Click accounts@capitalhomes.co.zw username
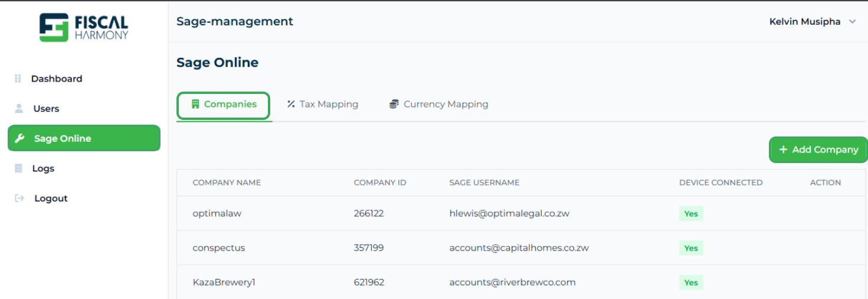 (x=519, y=248)
